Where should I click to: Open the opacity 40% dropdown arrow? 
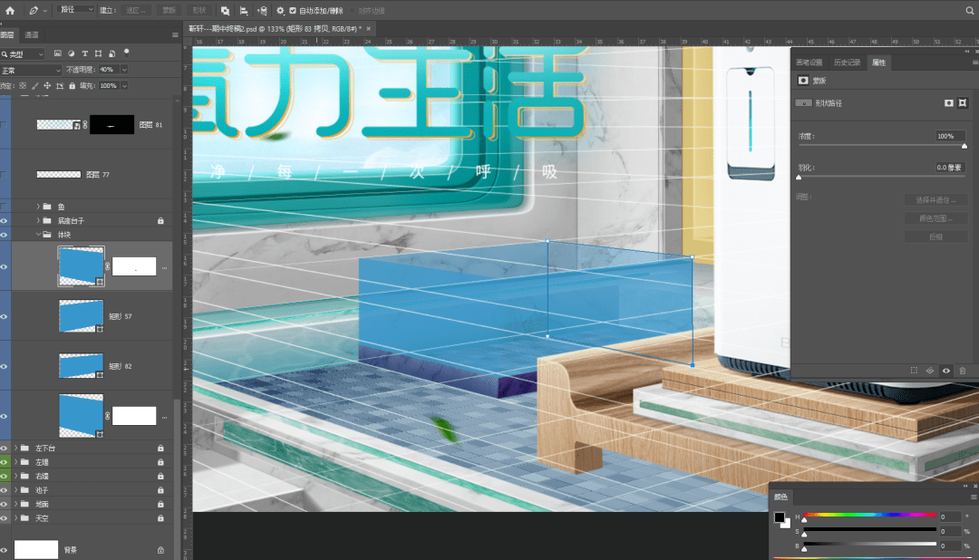(123, 69)
